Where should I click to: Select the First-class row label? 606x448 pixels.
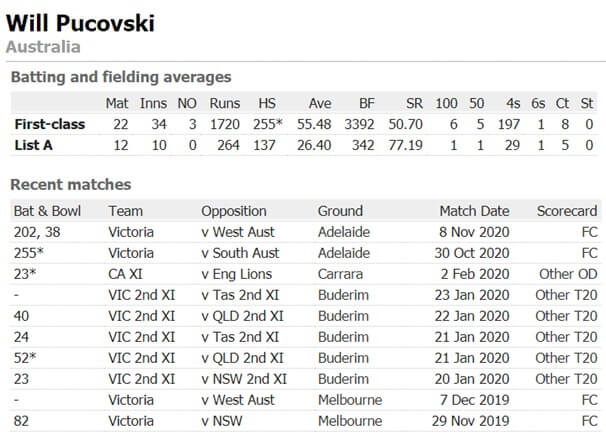tap(49, 124)
